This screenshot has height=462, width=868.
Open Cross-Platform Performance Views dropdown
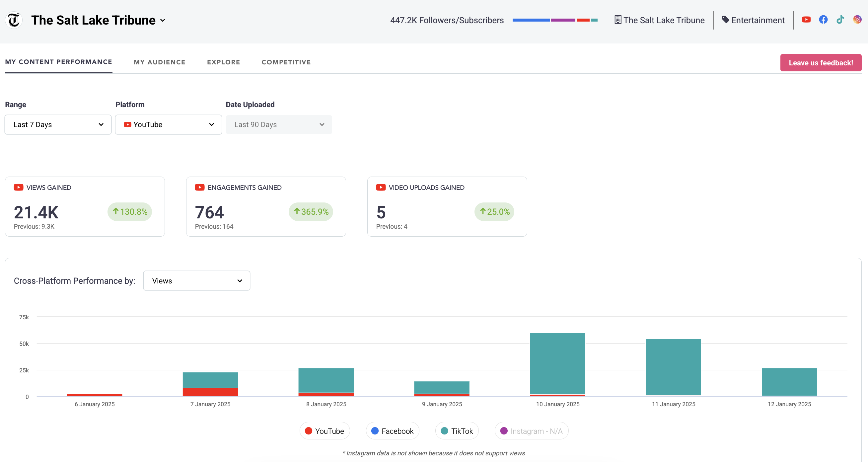pos(196,281)
